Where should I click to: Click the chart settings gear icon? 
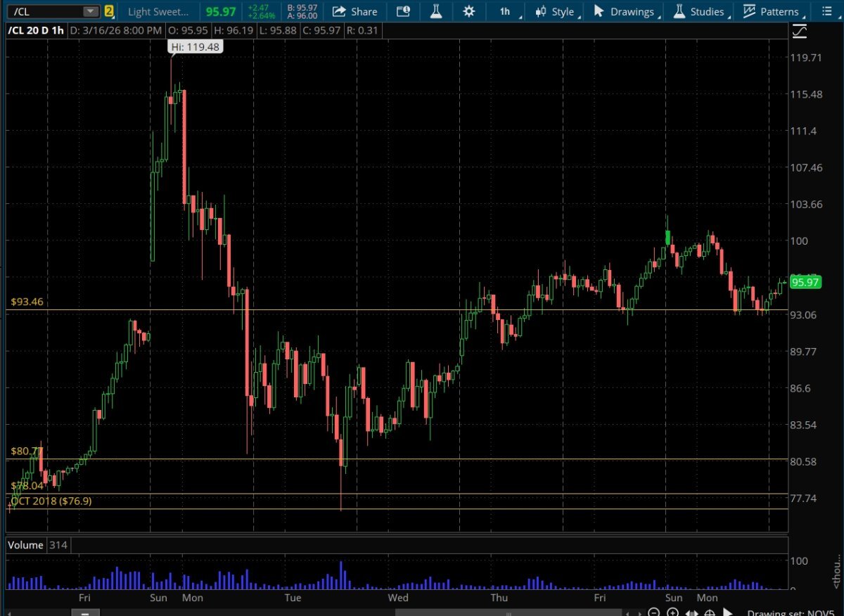click(x=469, y=11)
